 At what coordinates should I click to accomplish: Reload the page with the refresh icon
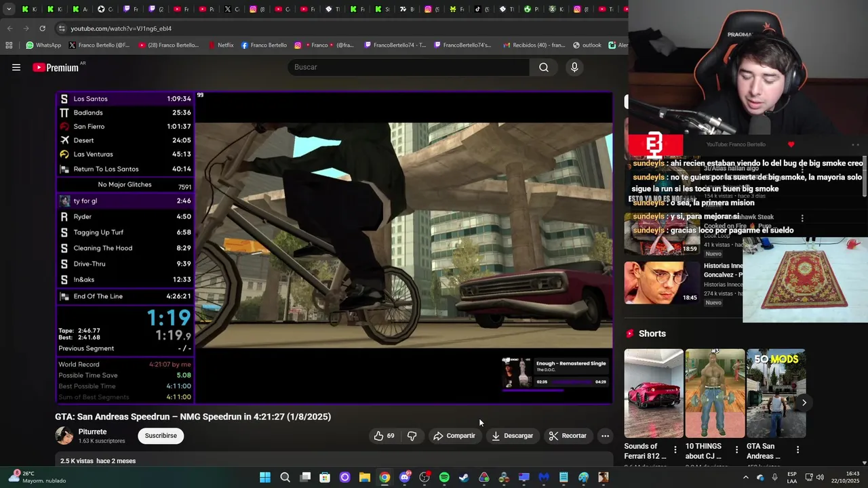click(x=42, y=28)
